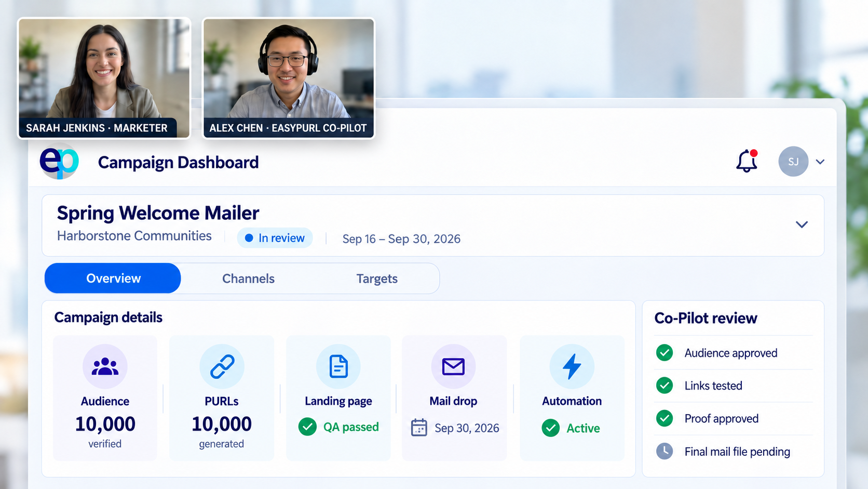This screenshot has width=868, height=489.
Task: Click the 'Sep 30, 2026' mail drop date
Action: click(x=467, y=428)
